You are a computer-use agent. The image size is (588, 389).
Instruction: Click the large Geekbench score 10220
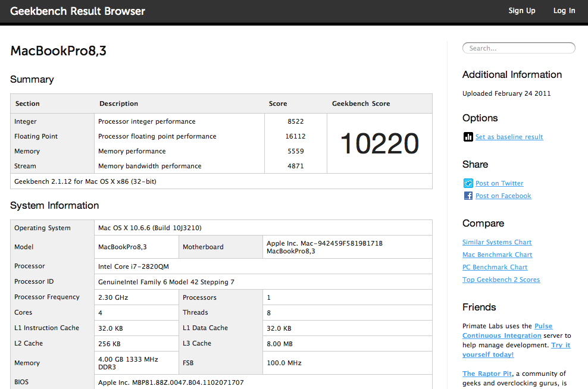[380, 143]
